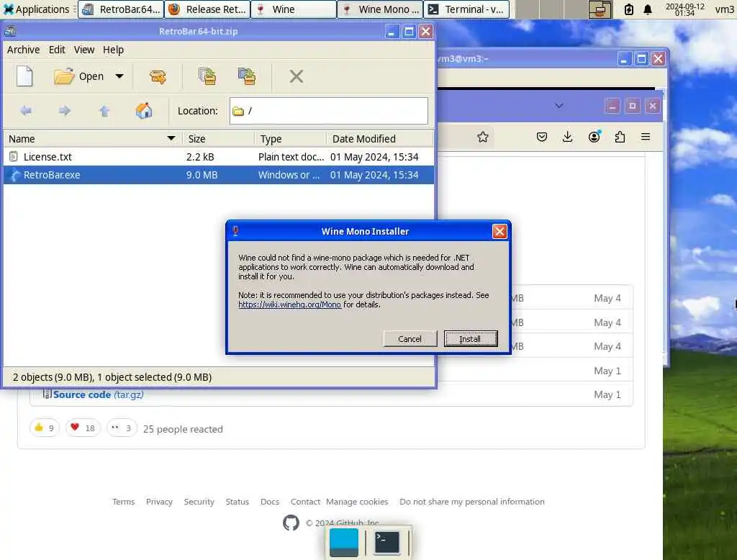The width and height of the screenshot is (737, 560).
Task: Select the RetroBar.exe file row
Action: point(219,175)
